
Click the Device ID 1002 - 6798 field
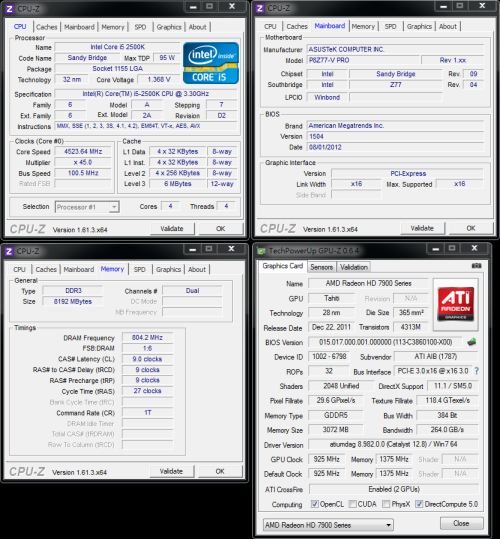click(x=329, y=356)
